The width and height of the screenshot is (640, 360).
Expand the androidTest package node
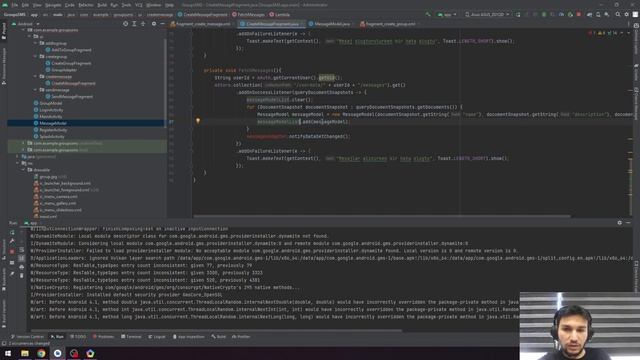point(24,144)
